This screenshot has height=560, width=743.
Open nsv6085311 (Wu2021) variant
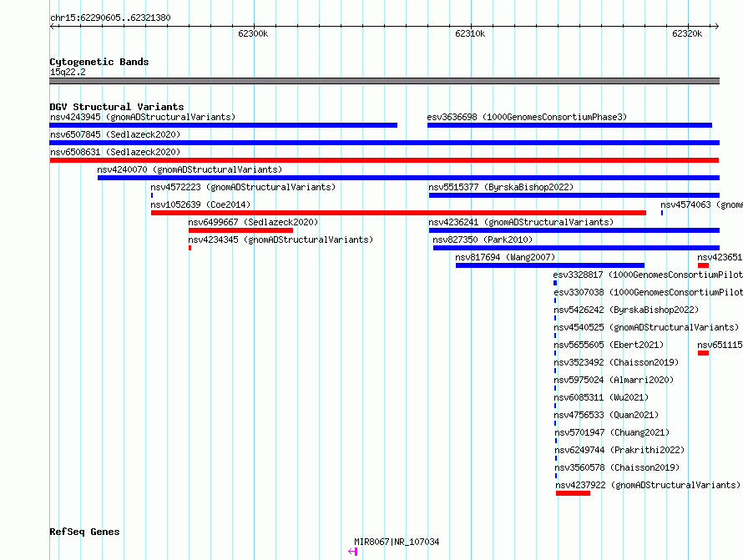[x=601, y=397]
